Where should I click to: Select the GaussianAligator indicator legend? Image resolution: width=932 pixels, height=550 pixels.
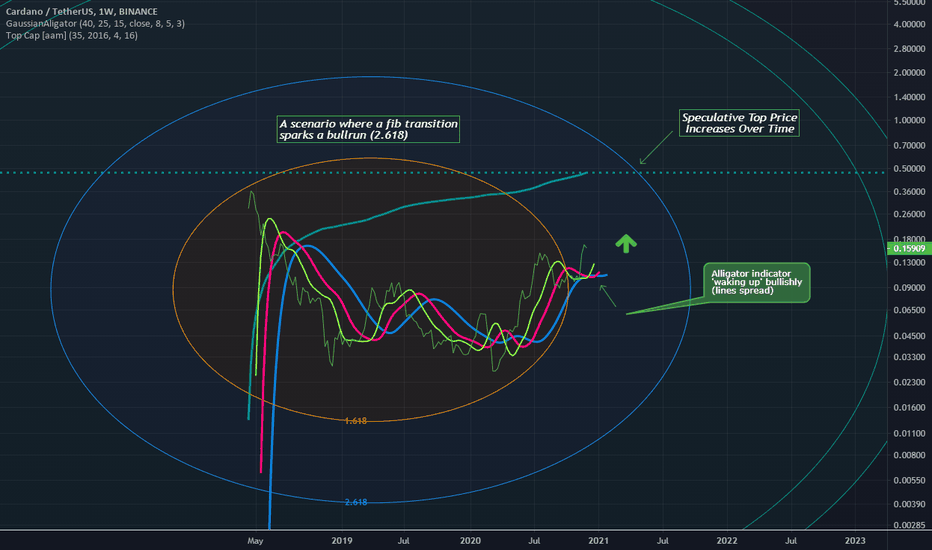(x=95, y=23)
